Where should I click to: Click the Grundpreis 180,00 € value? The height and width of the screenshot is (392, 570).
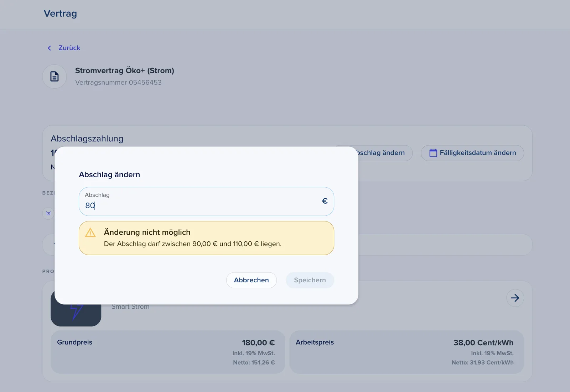(x=258, y=343)
